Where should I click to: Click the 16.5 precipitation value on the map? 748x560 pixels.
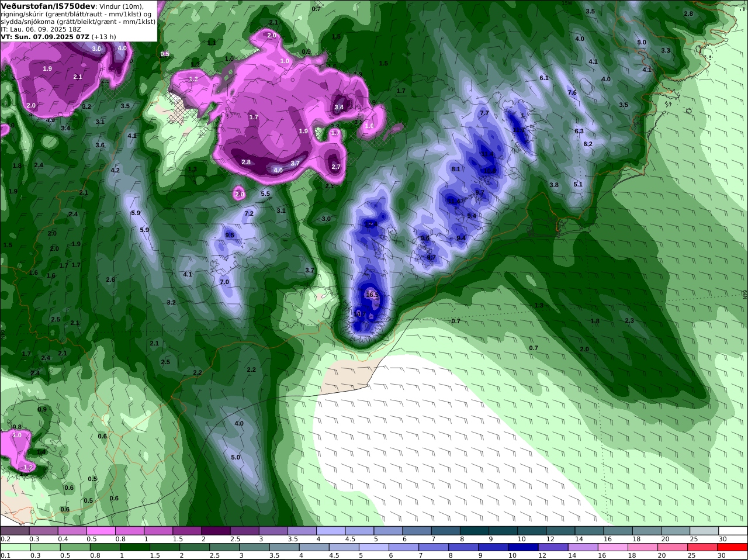pyautogui.click(x=372, y=295)
